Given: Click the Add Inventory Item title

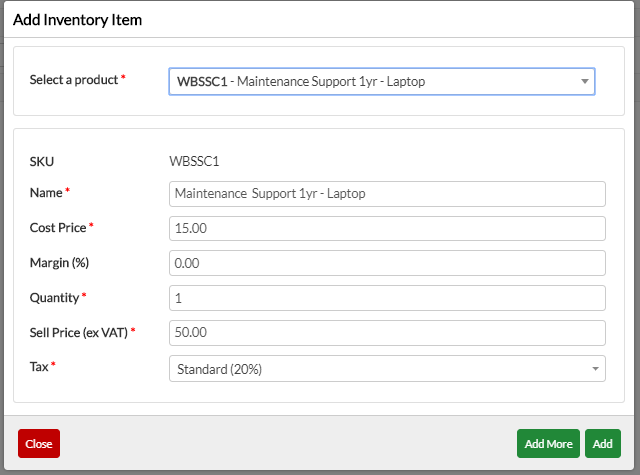Looking at the screenshot, I should [78, 20].
